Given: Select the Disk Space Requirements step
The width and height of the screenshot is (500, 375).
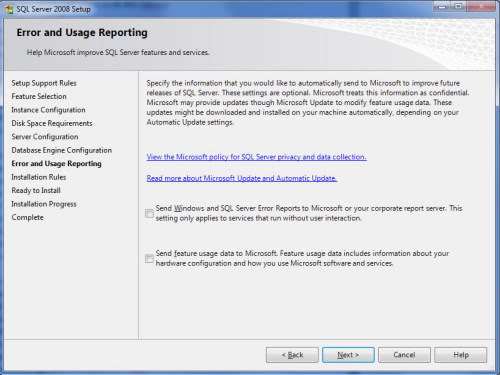Looking at the screenshot, I should [52, 123].
